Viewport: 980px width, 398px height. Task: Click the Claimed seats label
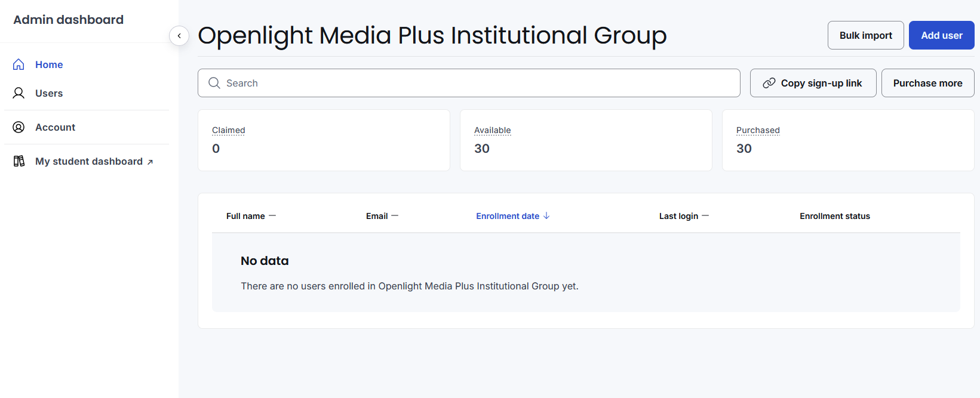[228, 130]
